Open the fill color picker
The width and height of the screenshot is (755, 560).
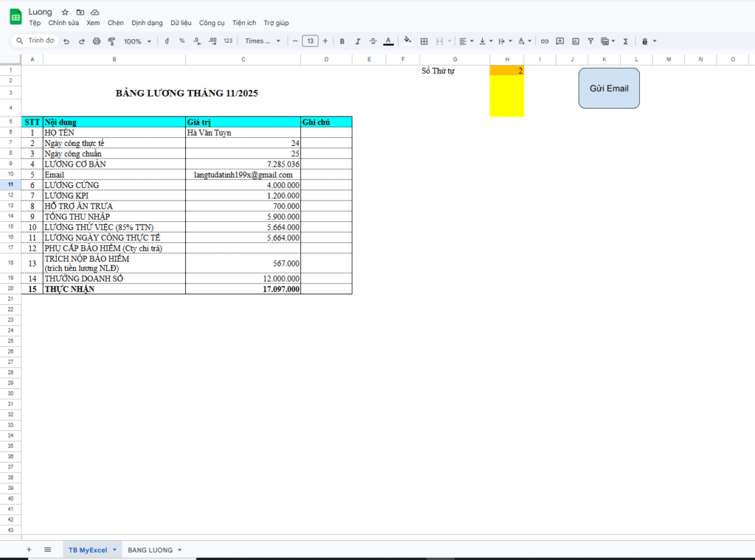click(408, 41)
